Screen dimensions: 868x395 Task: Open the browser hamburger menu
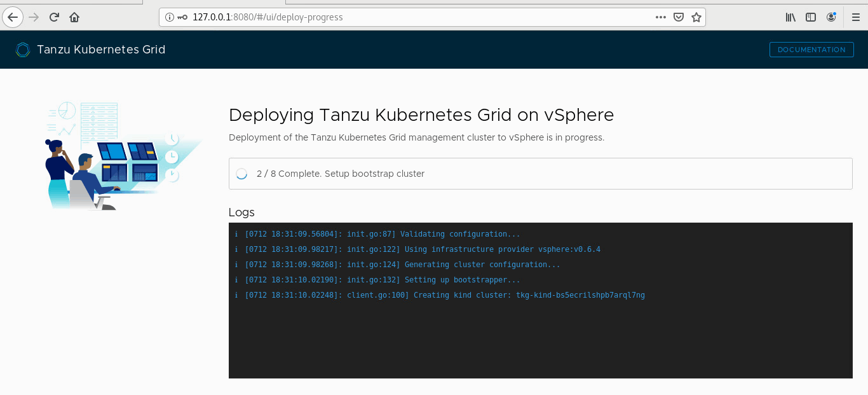click(x=855, y=17)
